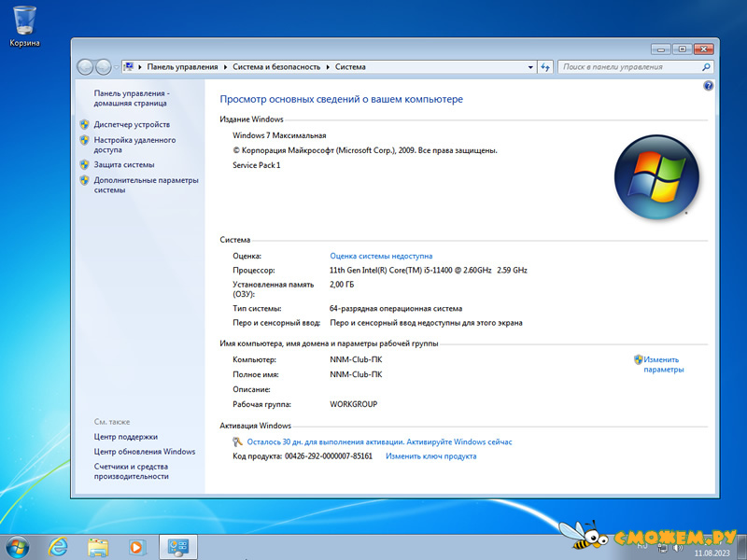Click the Windows logo image in the system pane

656,177
